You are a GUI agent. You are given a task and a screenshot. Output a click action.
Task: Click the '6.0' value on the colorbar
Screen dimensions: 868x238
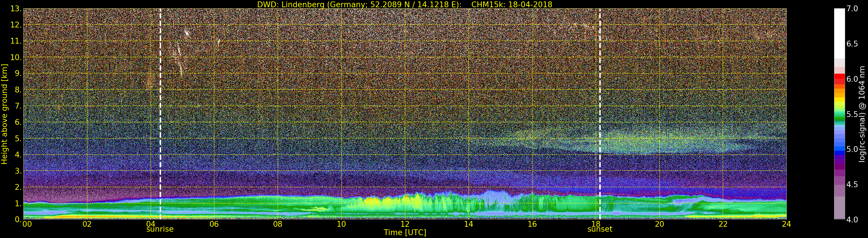(852, 79)
